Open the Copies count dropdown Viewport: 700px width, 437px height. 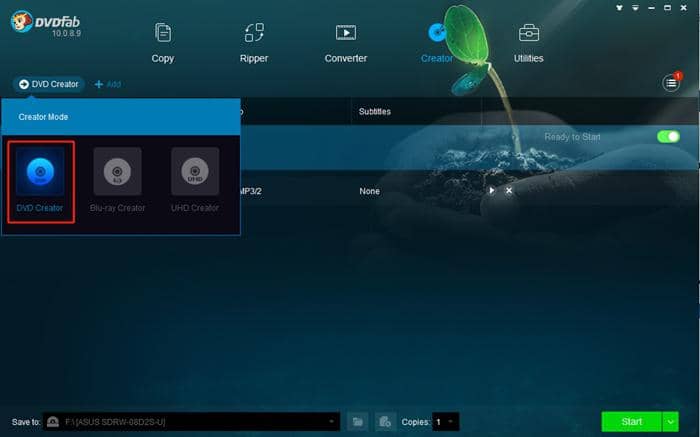tap(446, 421)
